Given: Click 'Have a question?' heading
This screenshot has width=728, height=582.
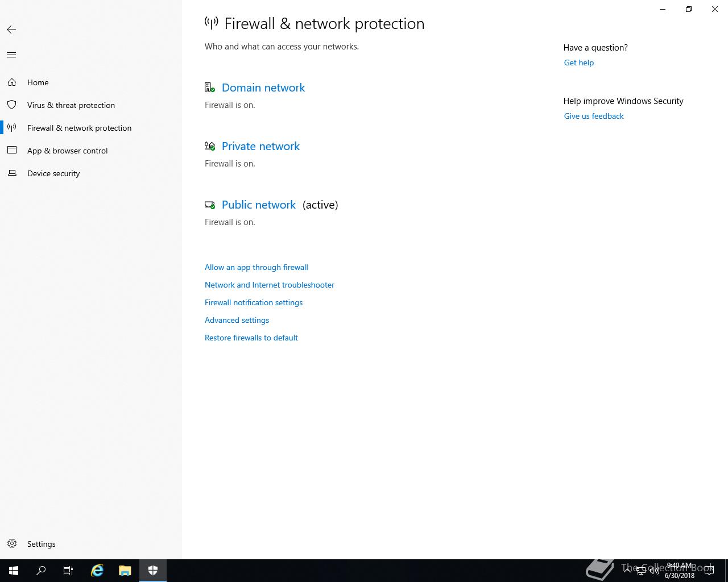Looking at the screenshot, I should pyautogui.click(x=595, y=48).
